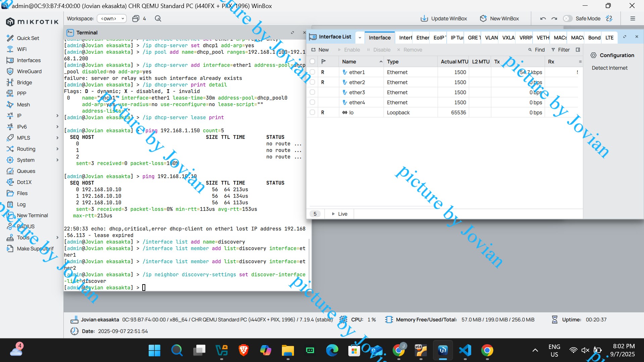
Task: Click Update WinBox
Action: coord(444,19)
